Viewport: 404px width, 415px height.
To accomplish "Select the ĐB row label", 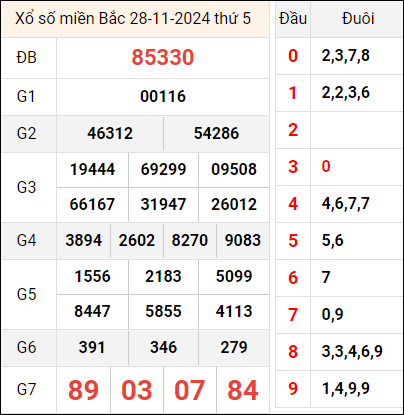I will [x=26, y=58].
